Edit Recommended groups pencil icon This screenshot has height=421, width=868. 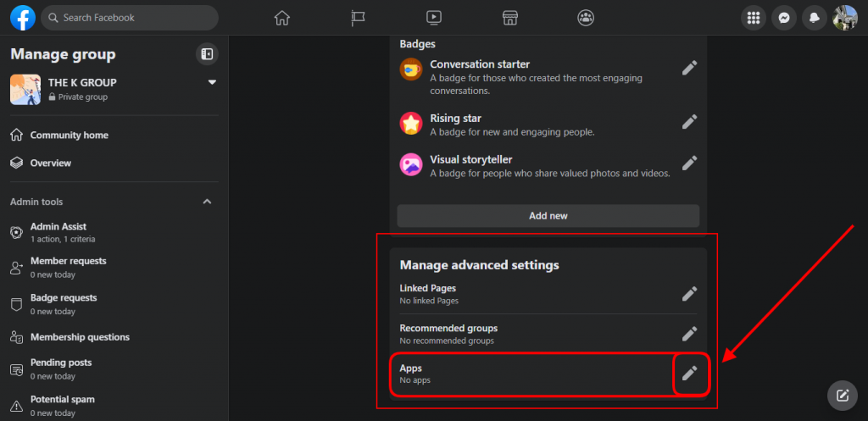pos(689,334)
